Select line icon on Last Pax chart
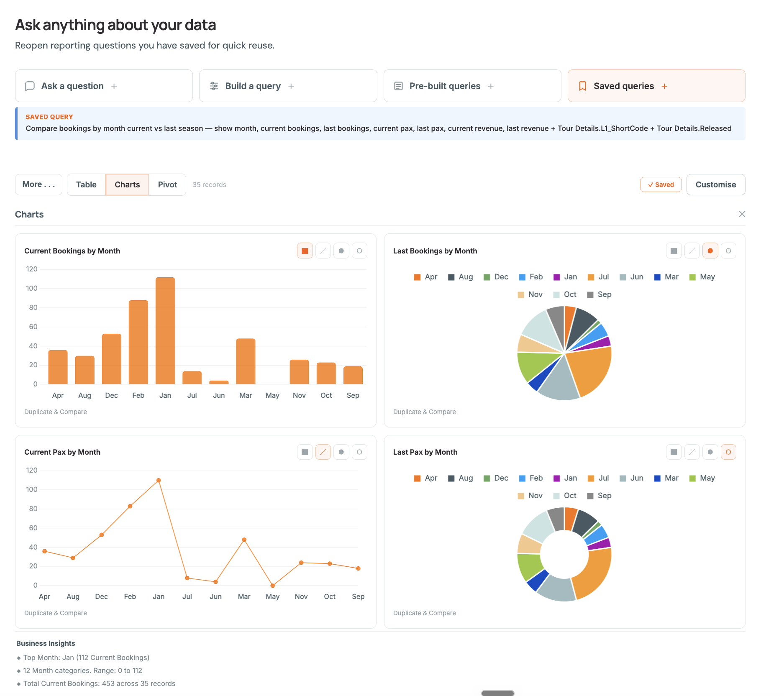The height and width of the screenshot is (696, 784). (692, 452)
